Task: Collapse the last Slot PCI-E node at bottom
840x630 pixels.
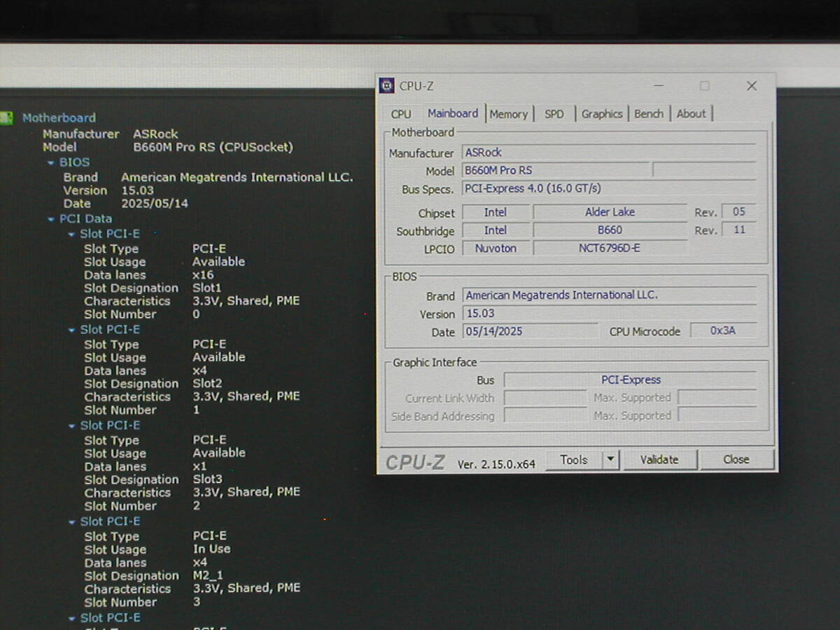Action: coord(71,618)
